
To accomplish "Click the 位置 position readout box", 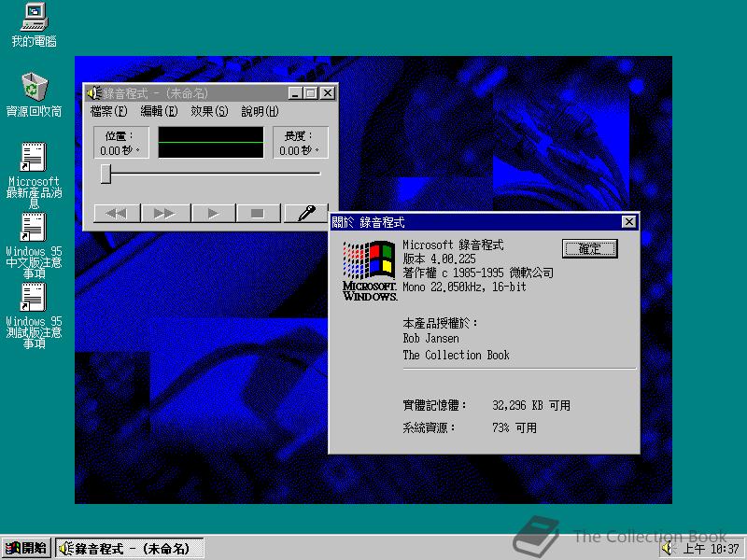I will click(x=121, y=143).
